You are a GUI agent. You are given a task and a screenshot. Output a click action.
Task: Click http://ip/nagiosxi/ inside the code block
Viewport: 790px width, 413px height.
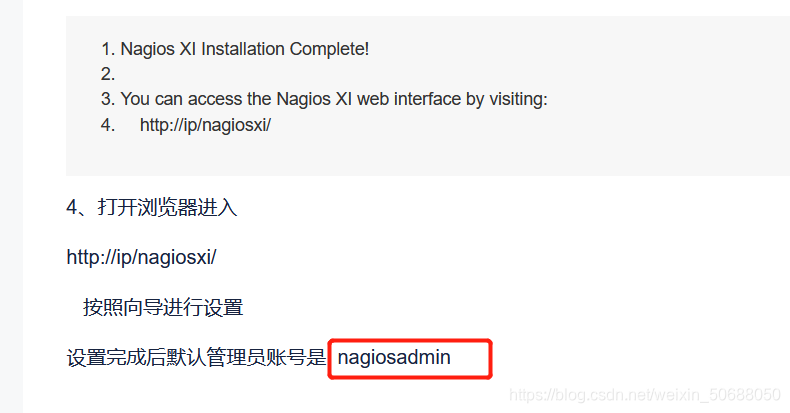point(205,125)
